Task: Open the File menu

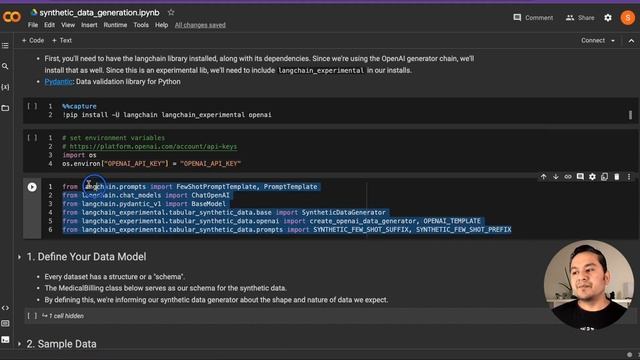Action: point(33,25)
